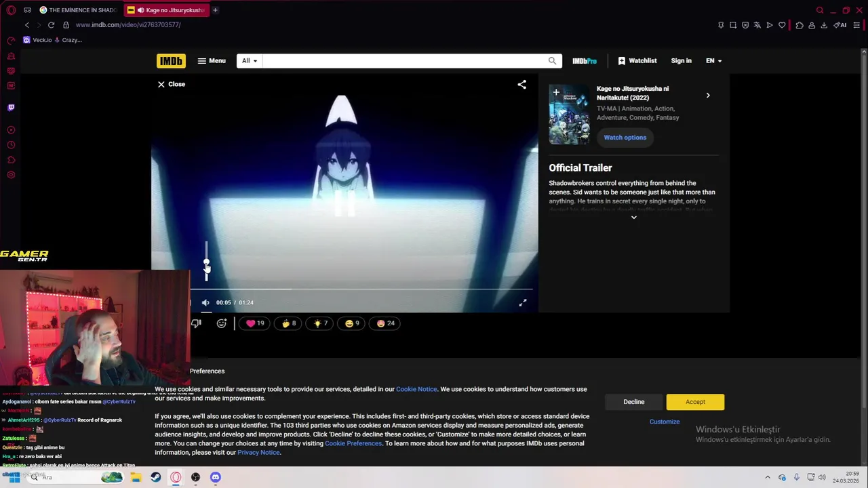Search tabs with magnifier icon
The height and width of the screenshot is (488, 868).
pyautogui.click(x=820, y=10)
